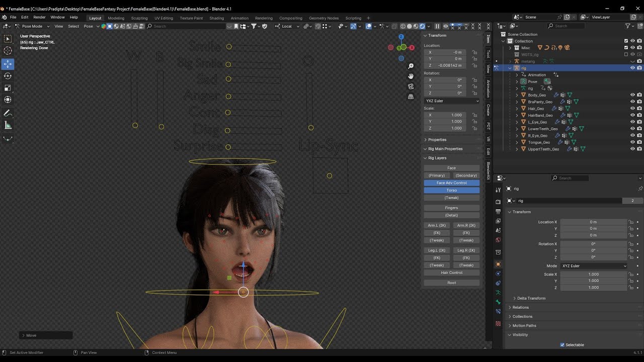This screenshot has height=362, width=644.
Task: Toggle the Torso rig layer
Action: (451, 191)
